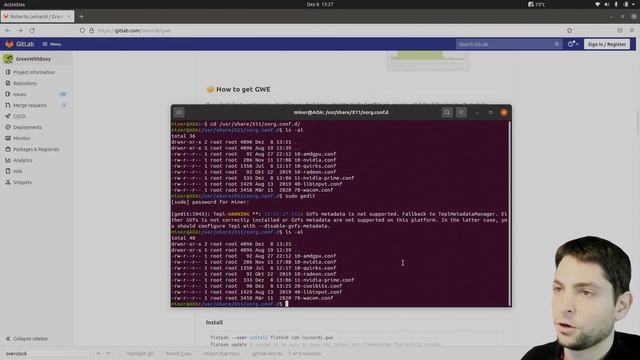Open Deployments in sidebar

pyautogui.click(x=27, y=127)
